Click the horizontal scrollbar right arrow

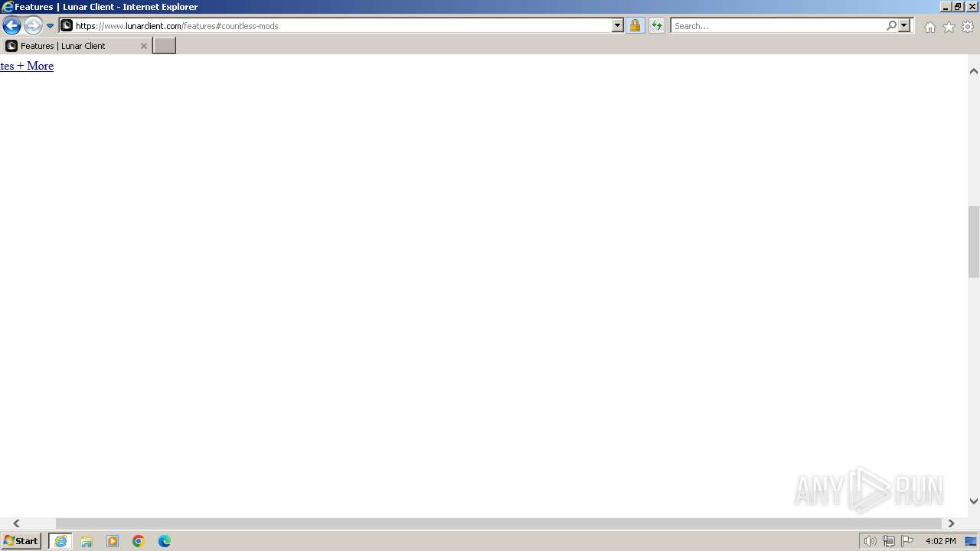point(951,523)
